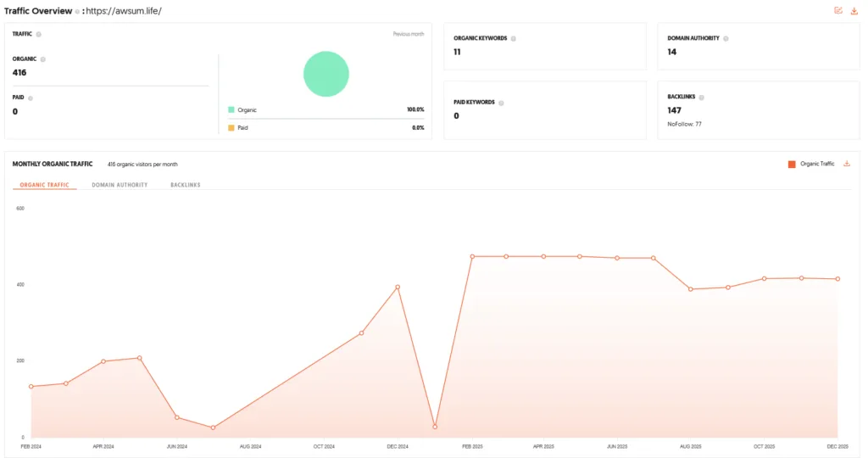The width and height of the screenshot is (868, 458).
Task: Show info for ORGANIC KEYWORDS
Action: (513, 39)
